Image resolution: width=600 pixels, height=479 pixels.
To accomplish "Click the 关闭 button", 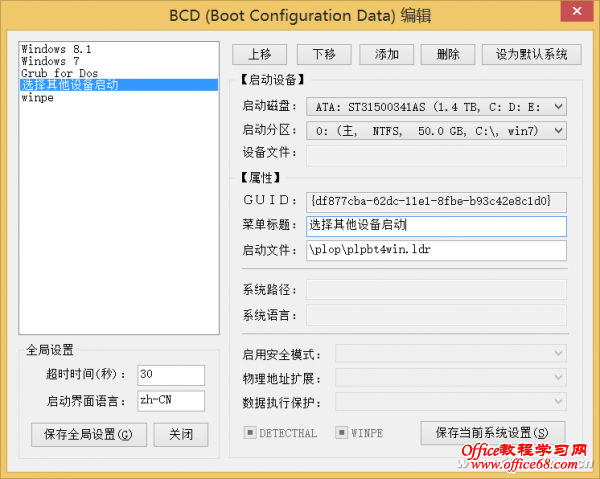I will [181, 435].
